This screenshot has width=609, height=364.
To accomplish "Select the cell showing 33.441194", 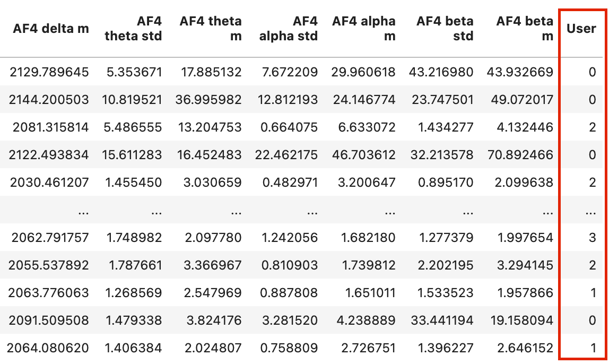I will pos(442,320).
